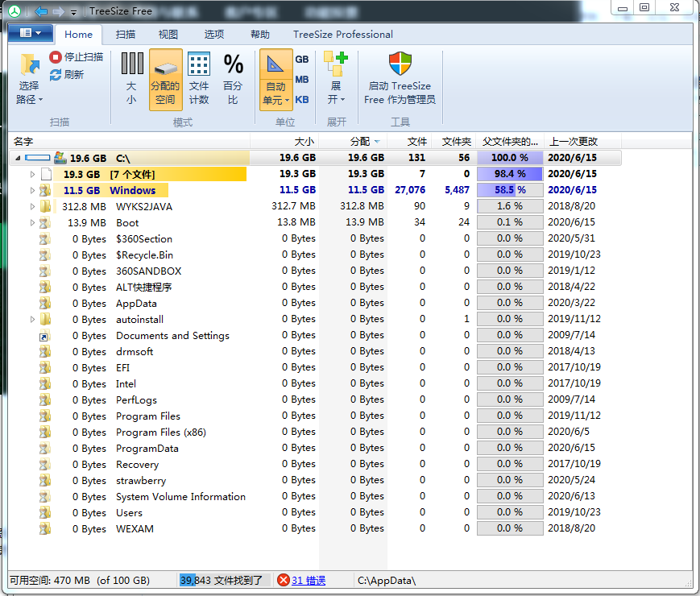Screen dimensions: 700x596
Task: Expand the [7 个文件] node
Action: click(32, 174)
